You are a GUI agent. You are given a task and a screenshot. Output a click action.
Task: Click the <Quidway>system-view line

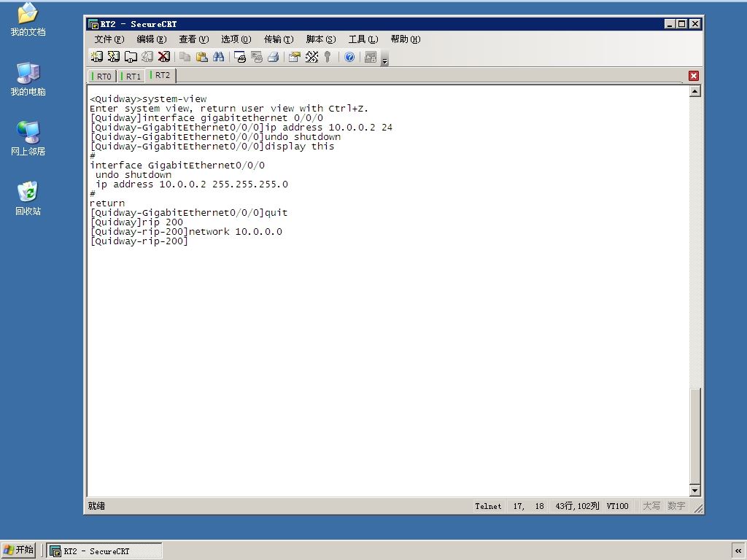[x=148, y=99]
